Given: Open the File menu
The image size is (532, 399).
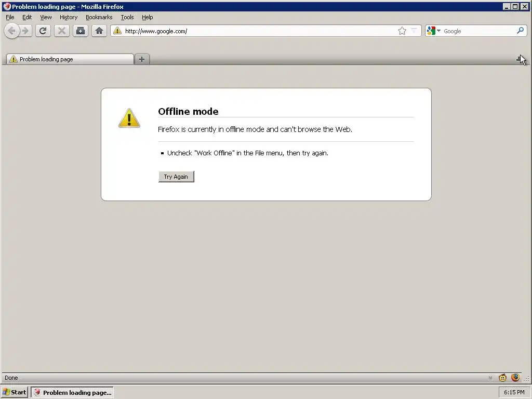Looking at the screenshot, I should tap(10, 17).
